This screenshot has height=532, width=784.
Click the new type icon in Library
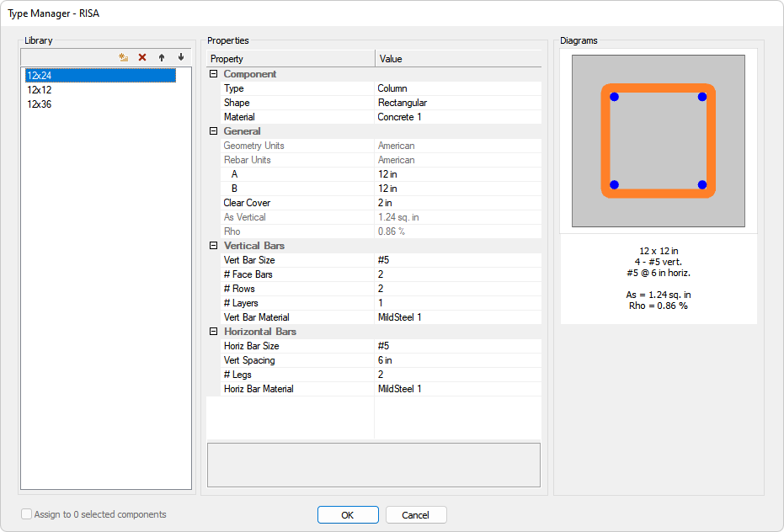pos(123,57)
